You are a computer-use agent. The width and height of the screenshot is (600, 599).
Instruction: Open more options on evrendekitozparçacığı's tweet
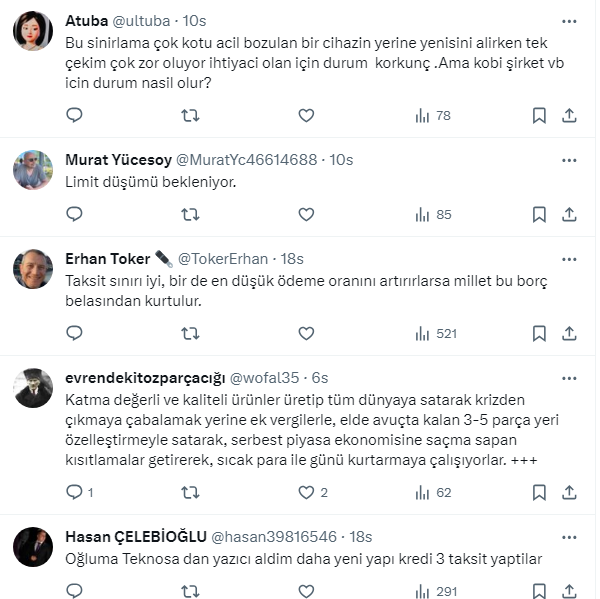[x=569, y=377]
